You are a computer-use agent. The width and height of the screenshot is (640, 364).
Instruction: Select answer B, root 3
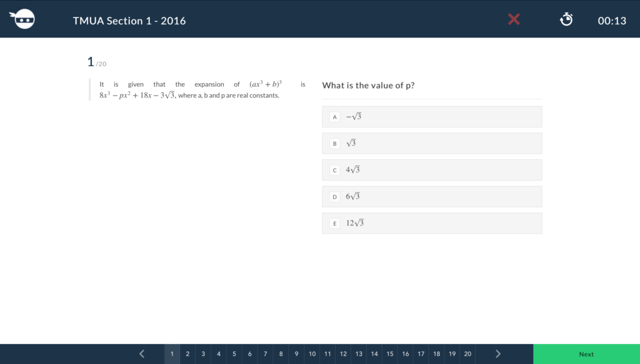(432, 143)
